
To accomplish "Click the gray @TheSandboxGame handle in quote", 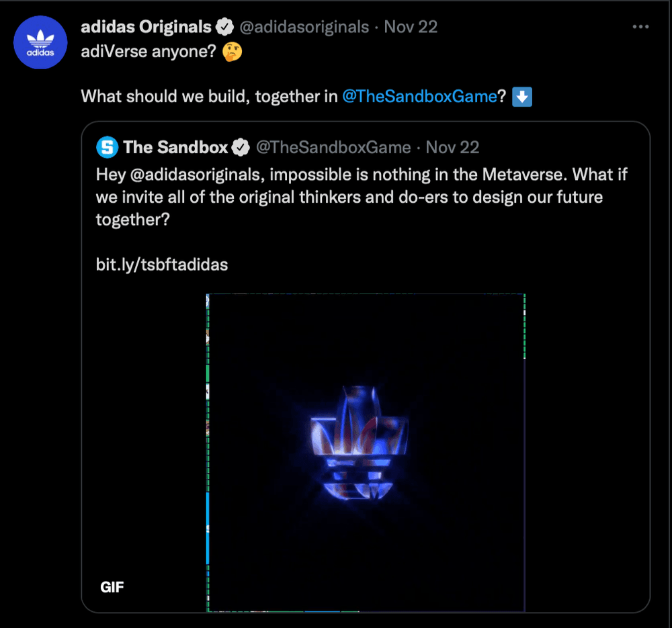I will coord(334,148).
